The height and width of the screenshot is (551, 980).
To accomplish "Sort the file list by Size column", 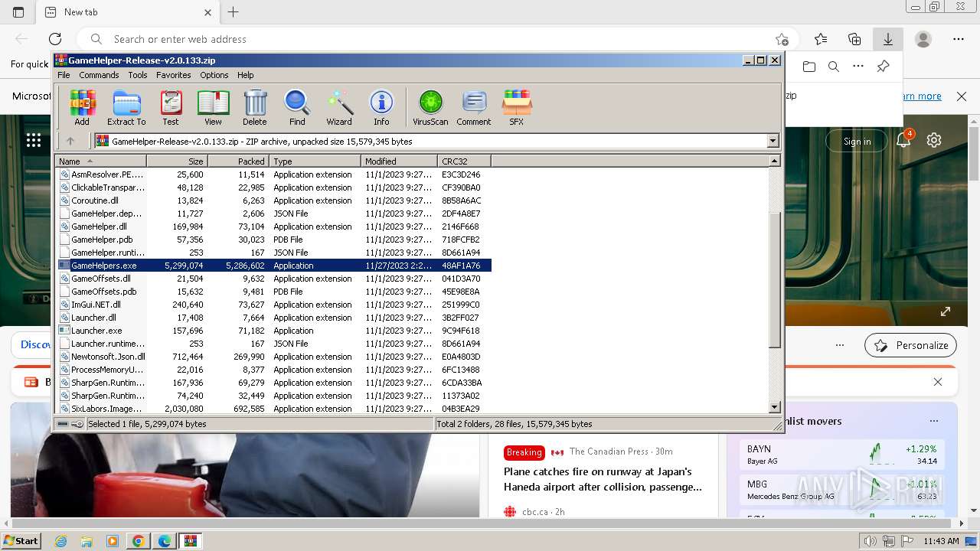I will pos(177,161).
